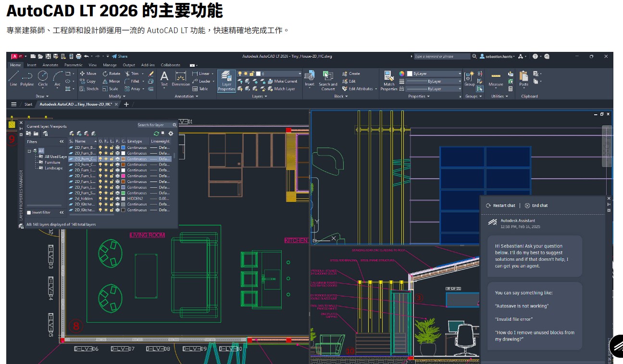This screenshot has width=623, height=364.
Task: Switch to the Parametric ribbon tab
Action: 73,65
